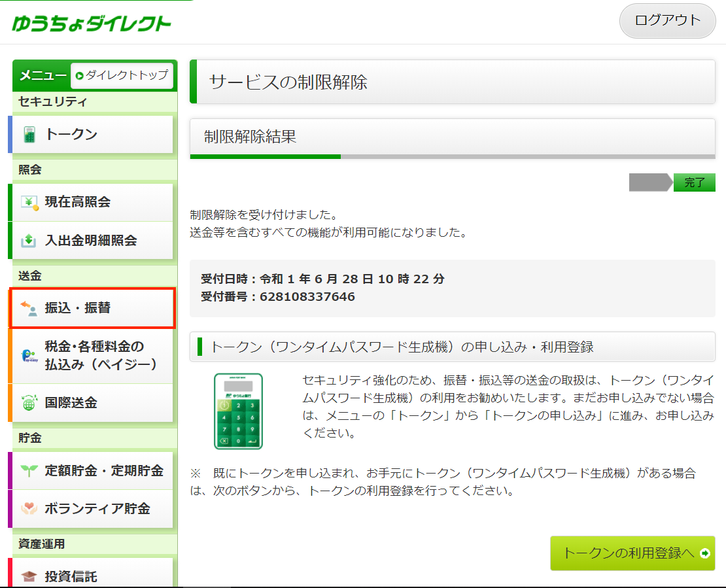Click the 完了 status marker
The image size is (726, 588).
coord(694,182)
